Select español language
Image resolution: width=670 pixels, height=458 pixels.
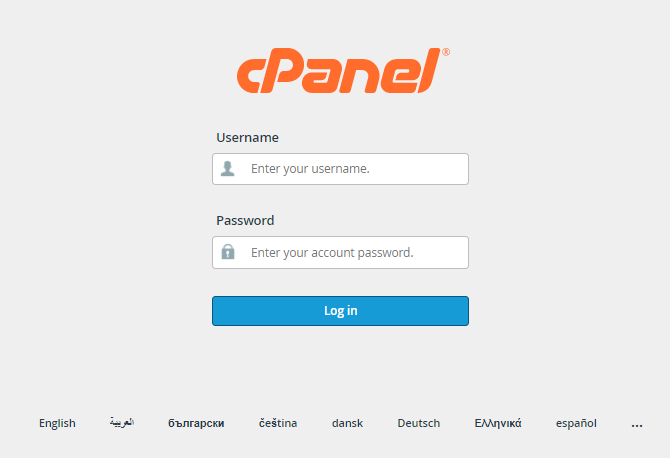(576, 423)
